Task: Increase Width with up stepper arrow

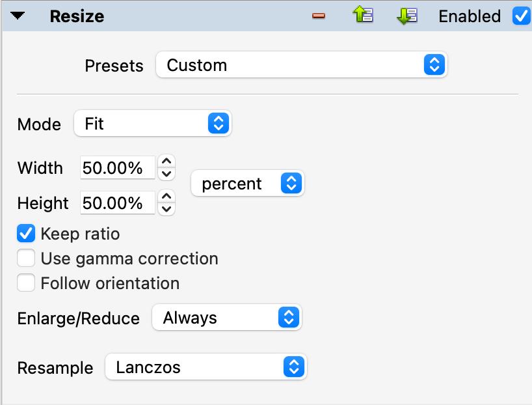Action: click(x=167, y=161)
